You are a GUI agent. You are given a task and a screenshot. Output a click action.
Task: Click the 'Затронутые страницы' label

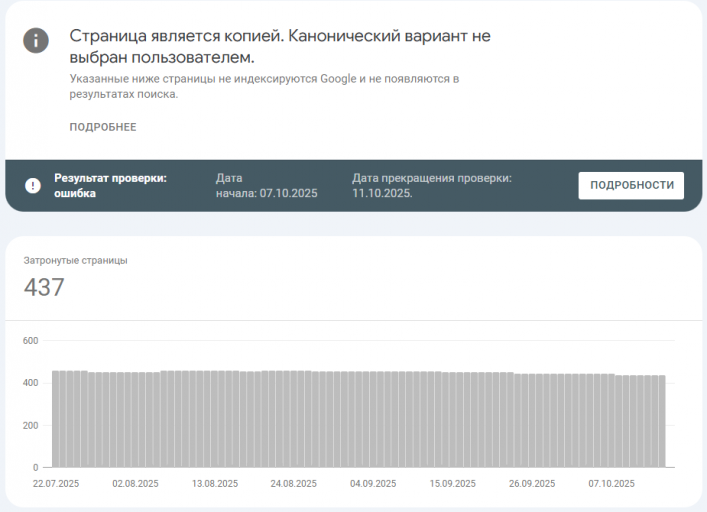tap(75, 261)
